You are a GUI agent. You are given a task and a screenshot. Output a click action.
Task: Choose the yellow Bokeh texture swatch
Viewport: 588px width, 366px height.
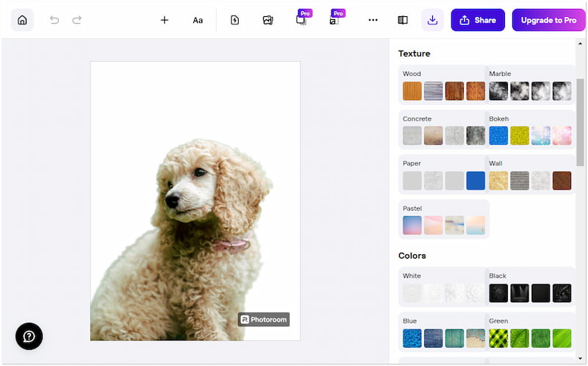520,136
